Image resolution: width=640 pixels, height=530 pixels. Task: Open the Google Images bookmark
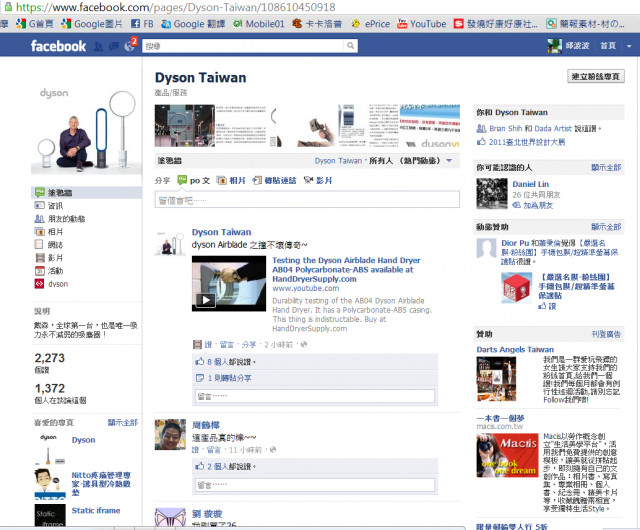tap(91, 24)
